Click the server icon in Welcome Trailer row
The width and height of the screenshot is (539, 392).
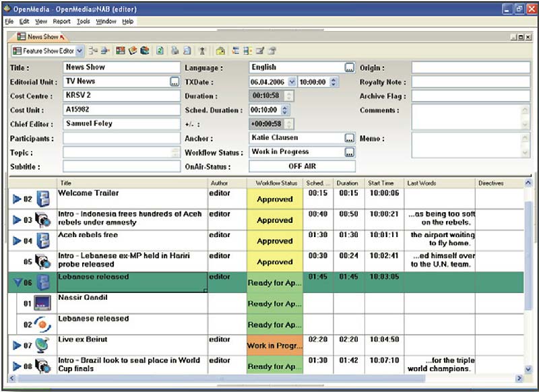[44, 199]
